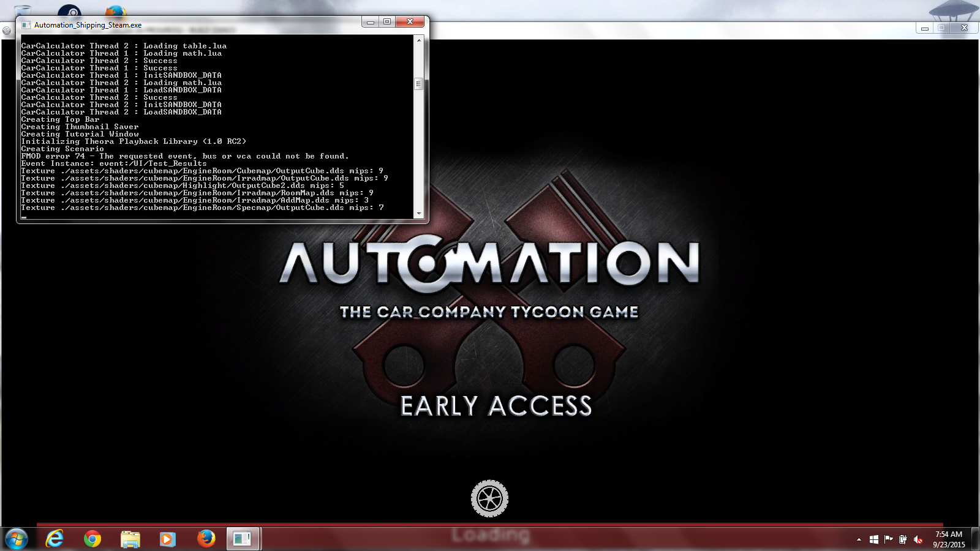980x551 pixels.
Task: Click 'Initializing Theora Playback Library' line
Action: pos(134,141)
